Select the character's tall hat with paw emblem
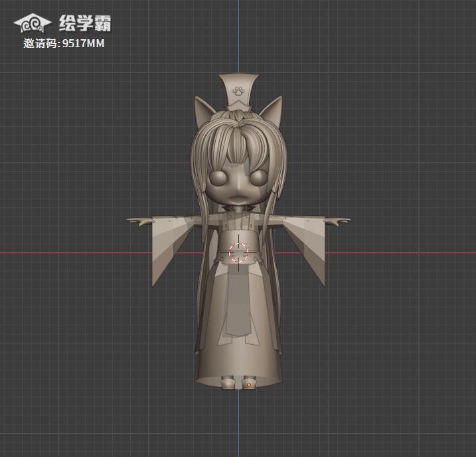Image resolution: width=476 pixels, height=457 pixels. click(238, 92)
